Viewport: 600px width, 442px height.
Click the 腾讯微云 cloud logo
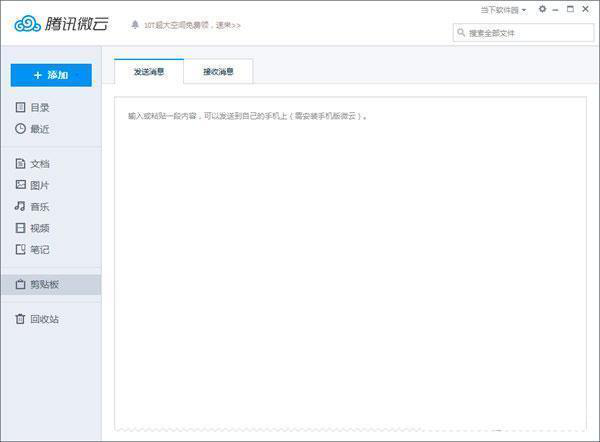(62, 24)
